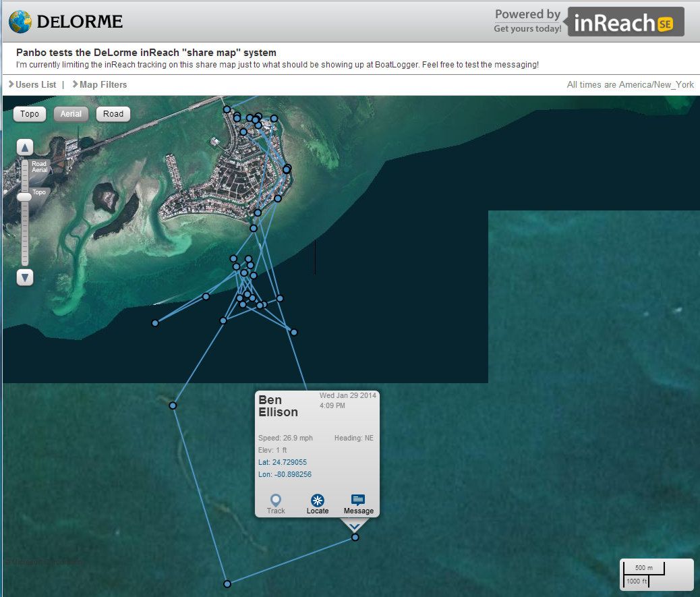Click the 'Road Aerial' label on zoom slider

pos(40,167)
